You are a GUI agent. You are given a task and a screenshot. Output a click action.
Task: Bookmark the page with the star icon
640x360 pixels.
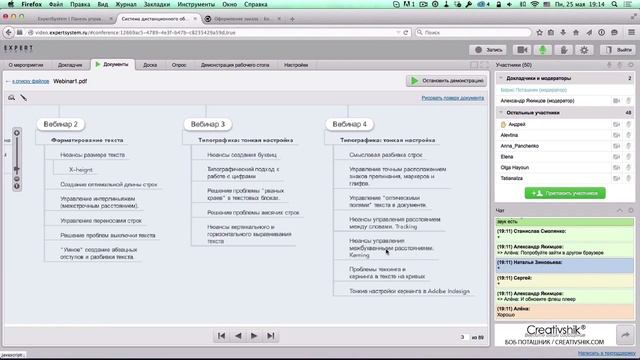[x=540, y=32]
